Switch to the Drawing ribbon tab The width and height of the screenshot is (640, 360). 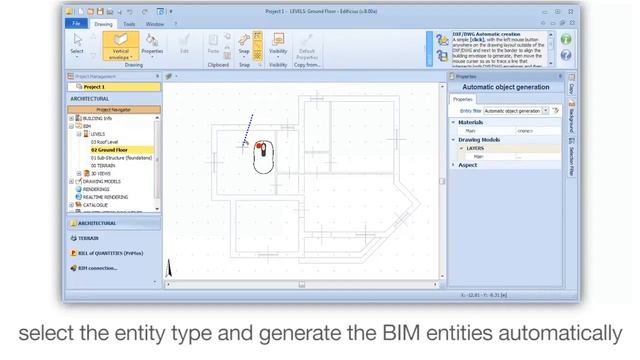103,24
